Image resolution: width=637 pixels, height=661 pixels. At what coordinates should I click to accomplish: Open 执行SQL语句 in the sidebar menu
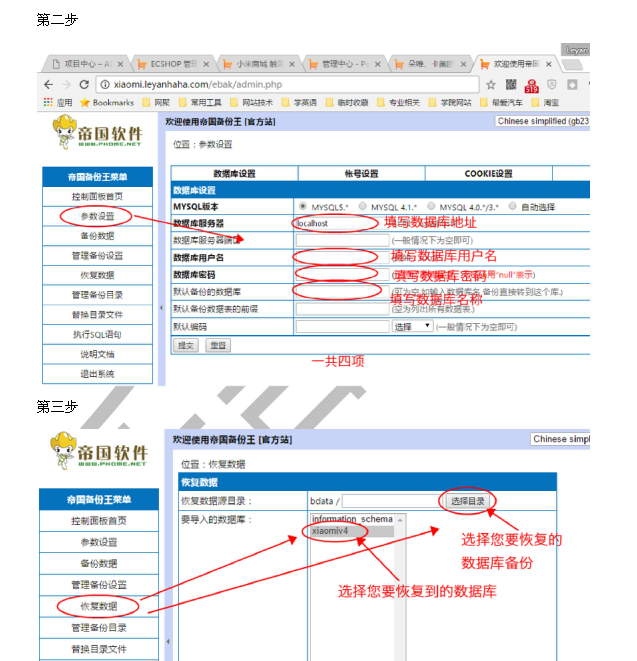pyautogui.click(x=97, y=334)
